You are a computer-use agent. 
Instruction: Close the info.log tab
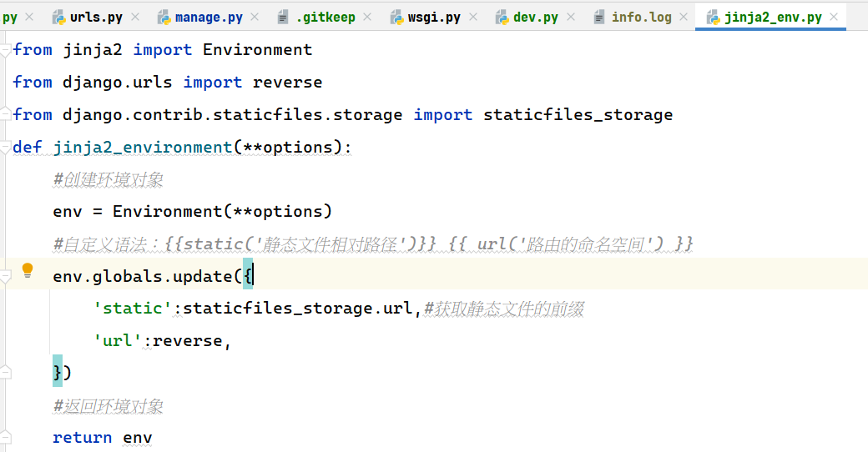tap(684, 18)
